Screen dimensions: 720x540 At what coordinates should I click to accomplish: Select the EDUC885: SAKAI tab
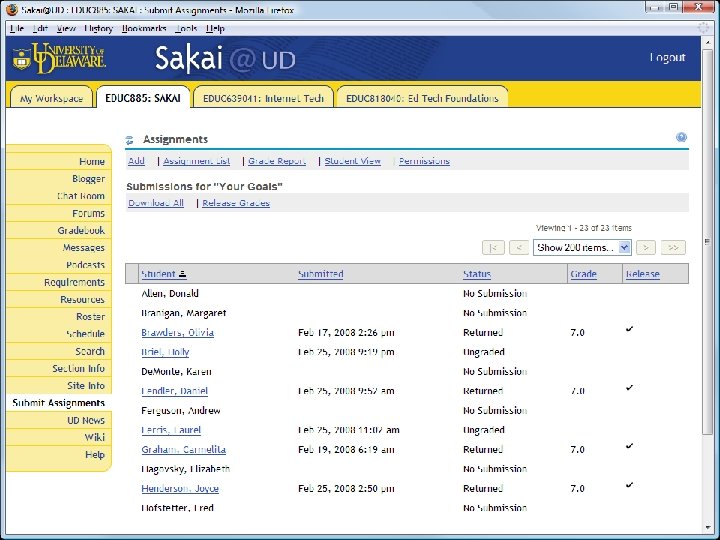click(143, 98)
